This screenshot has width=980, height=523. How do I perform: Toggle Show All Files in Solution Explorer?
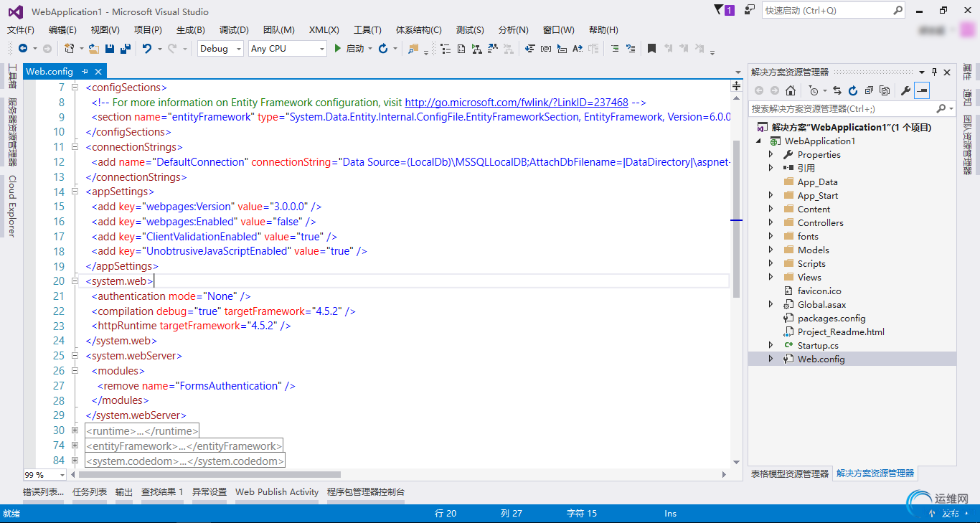885,90
